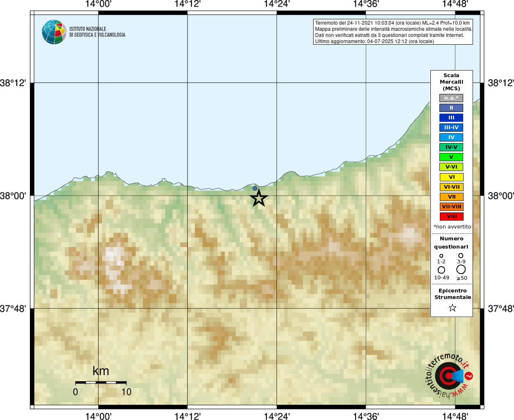
Task: Click the top 14°36' longitude label
Action: (366, 4)
